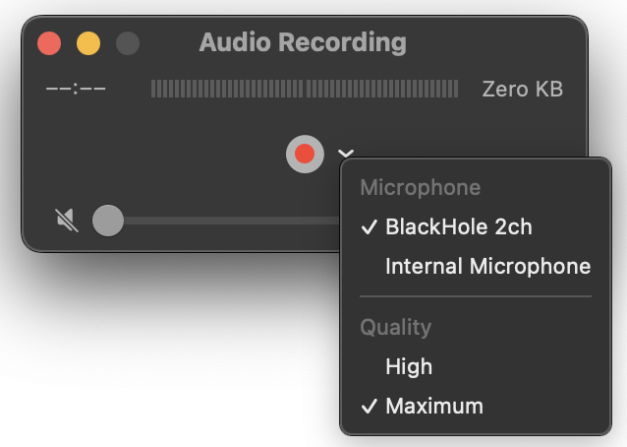Click the Audio Recording title bar text
627x447 pixels.
(x=302, y=43)
